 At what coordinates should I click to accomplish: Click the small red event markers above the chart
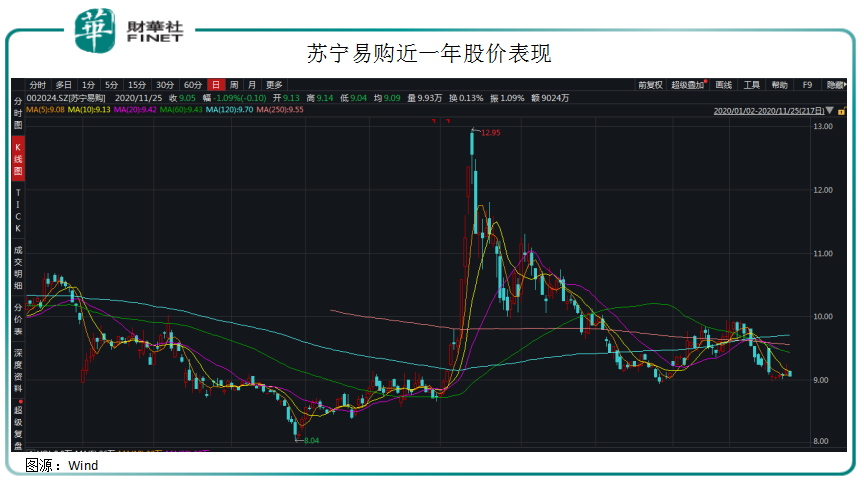click(441, 121)
